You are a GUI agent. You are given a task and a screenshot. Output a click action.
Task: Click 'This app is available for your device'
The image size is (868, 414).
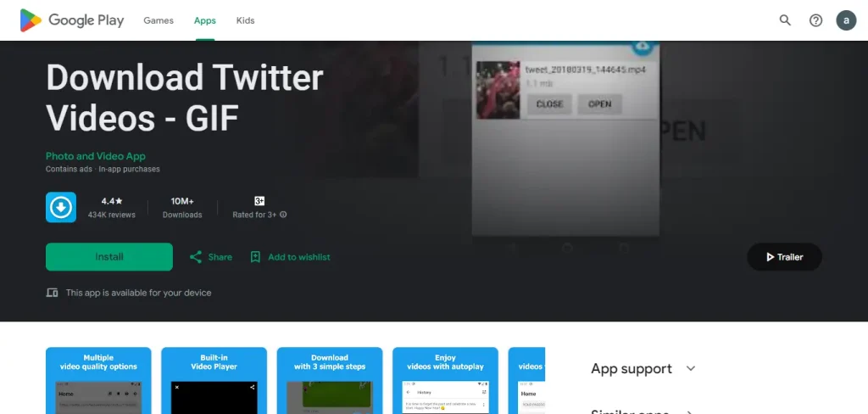(138, 293)
